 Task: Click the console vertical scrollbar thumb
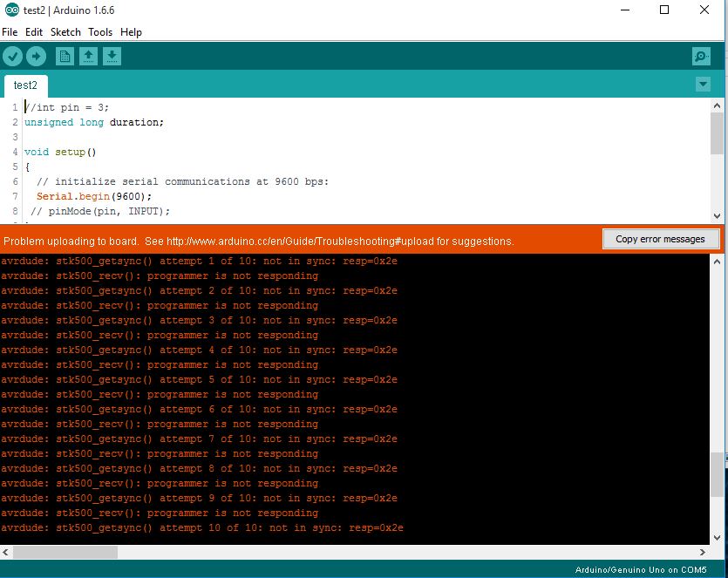point(717,475)
